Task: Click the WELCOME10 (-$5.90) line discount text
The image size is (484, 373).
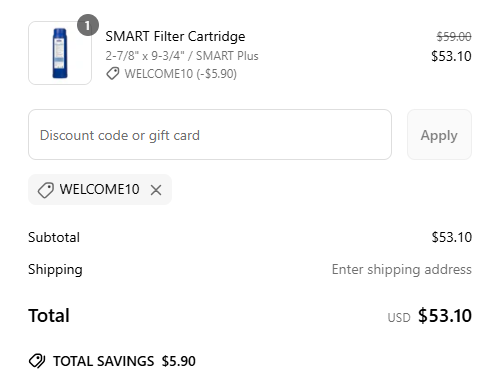Action: click(181, 74)
